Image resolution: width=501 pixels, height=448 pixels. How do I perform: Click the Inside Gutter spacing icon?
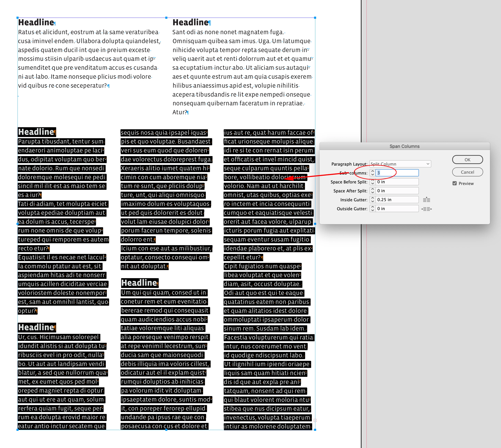[426, 200]
